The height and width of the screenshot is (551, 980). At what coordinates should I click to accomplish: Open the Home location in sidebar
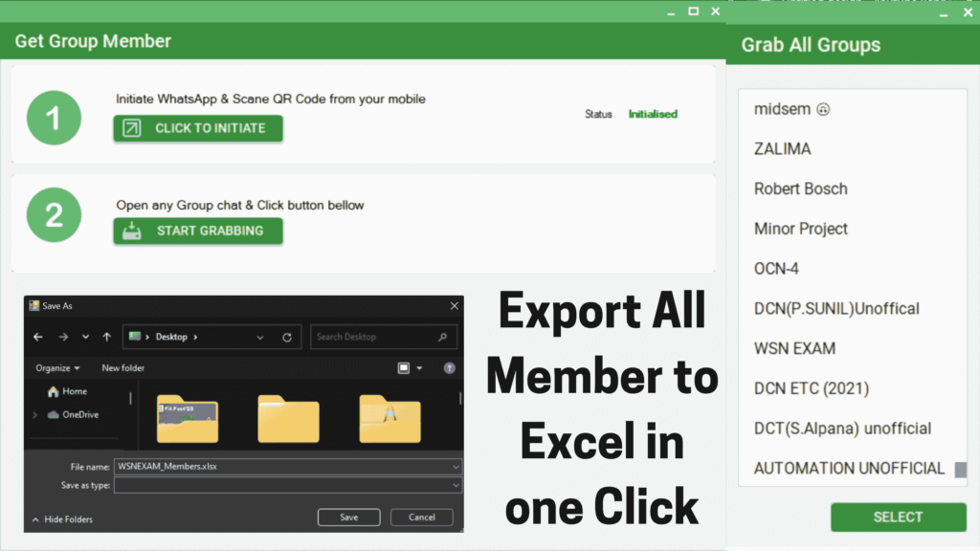coord(74,391)
